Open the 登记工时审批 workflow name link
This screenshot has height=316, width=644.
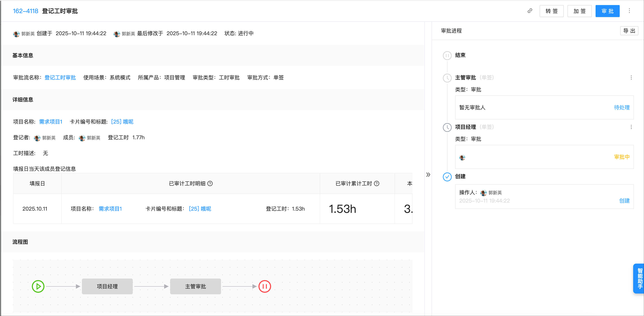pos(60,78)
